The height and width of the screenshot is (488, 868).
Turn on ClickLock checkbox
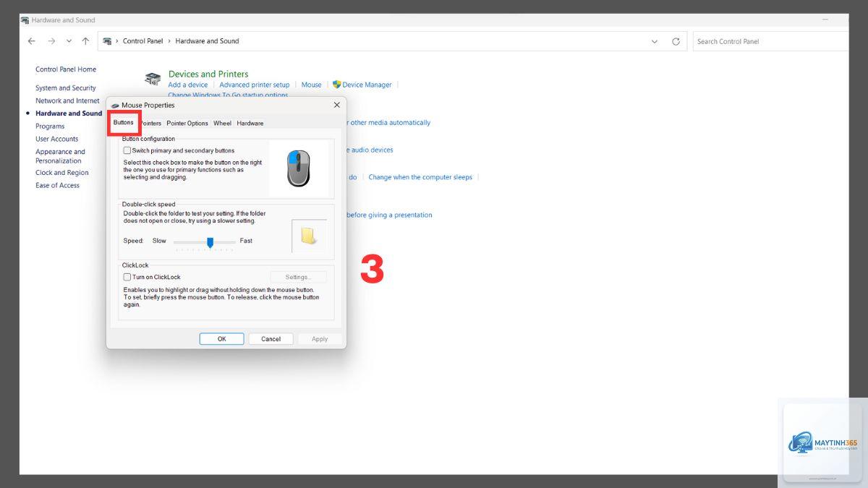pyautogui.click(x=127, y=277)
